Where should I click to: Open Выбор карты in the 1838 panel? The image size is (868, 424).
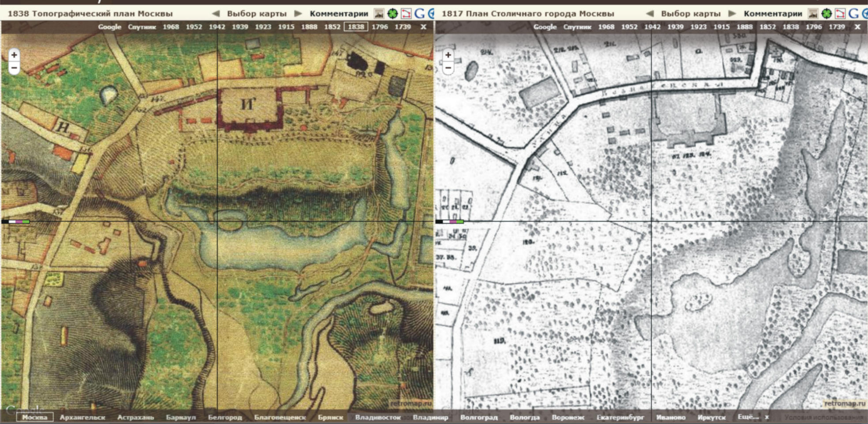(257, 14)
